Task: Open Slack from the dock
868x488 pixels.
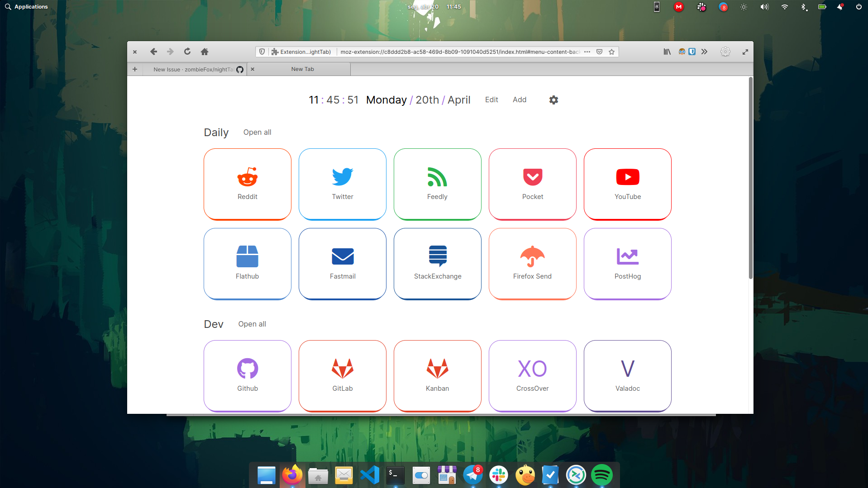Action: 499,475
